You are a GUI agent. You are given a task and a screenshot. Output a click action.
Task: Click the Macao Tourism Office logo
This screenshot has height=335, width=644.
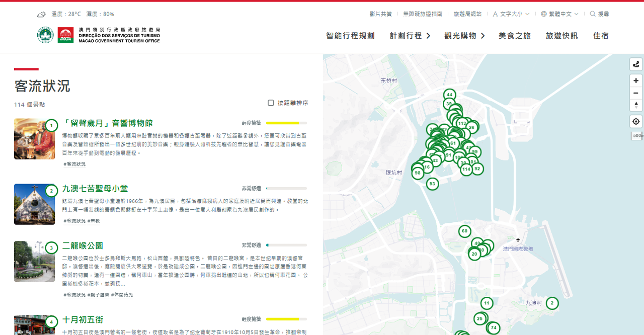tap(99, 35)
